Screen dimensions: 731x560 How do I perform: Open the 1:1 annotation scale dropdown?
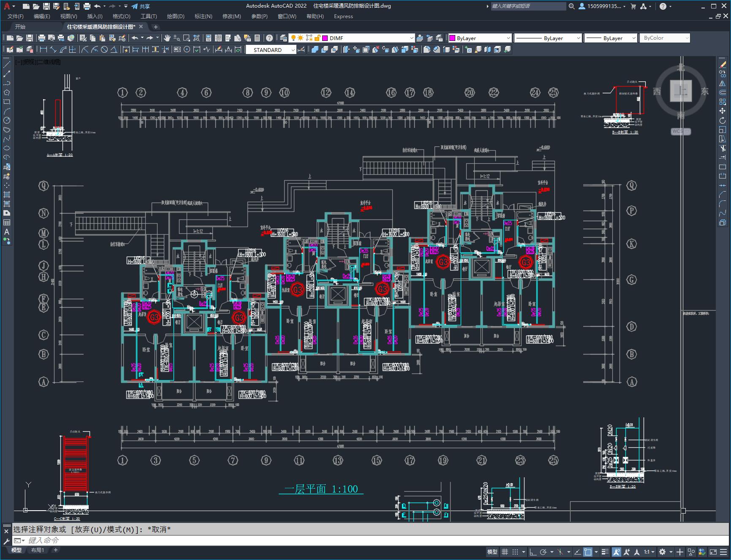coord(649,552)
